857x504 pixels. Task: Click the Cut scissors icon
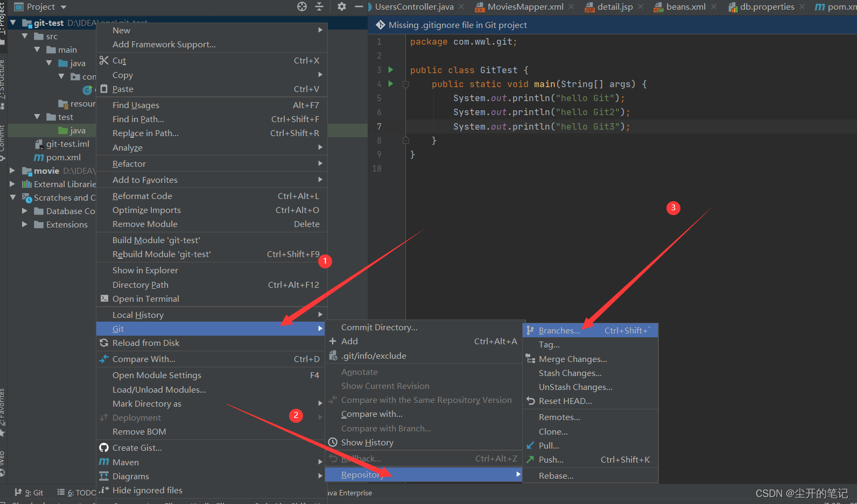104,60
